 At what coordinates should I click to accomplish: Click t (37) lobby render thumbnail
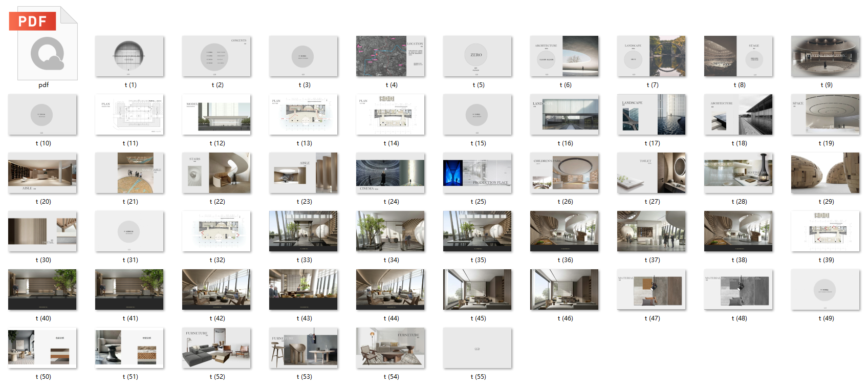652,231
